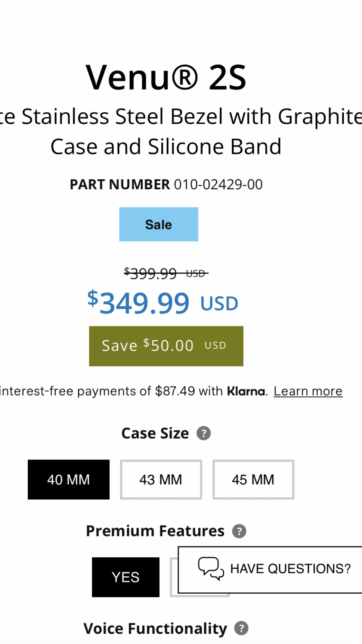The image size is (362, 644).
Task: Select YES for Premium Features
Action: pyautogui.click(x=125, y=577)
